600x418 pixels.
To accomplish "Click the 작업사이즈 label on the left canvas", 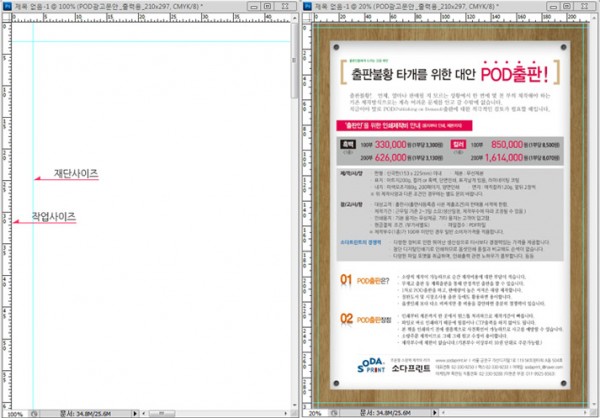I will pos(54,216).
